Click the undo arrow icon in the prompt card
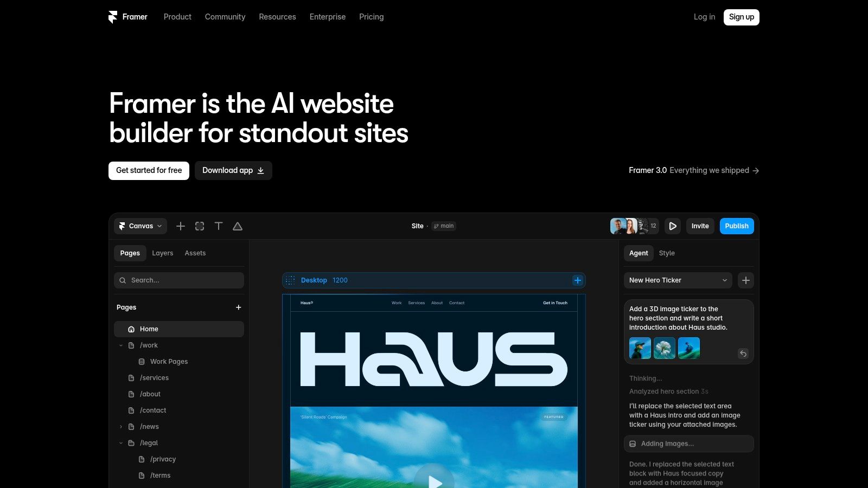The height and width of the screenshot is (488, 868). point(743,354)
